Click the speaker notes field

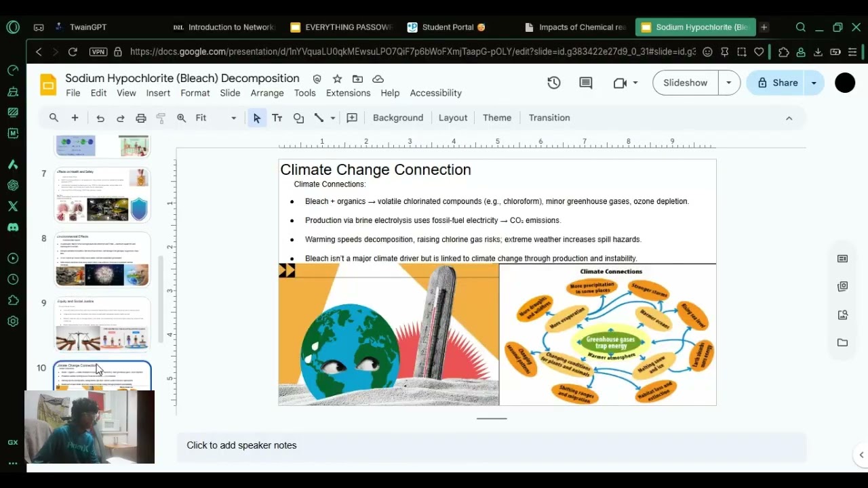click(492, 445)
